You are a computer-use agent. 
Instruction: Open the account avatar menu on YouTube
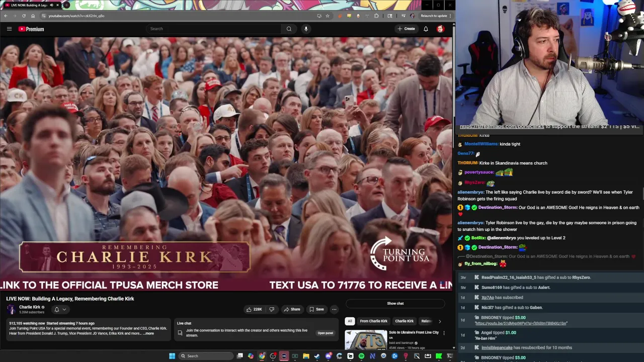click(440, 29)
